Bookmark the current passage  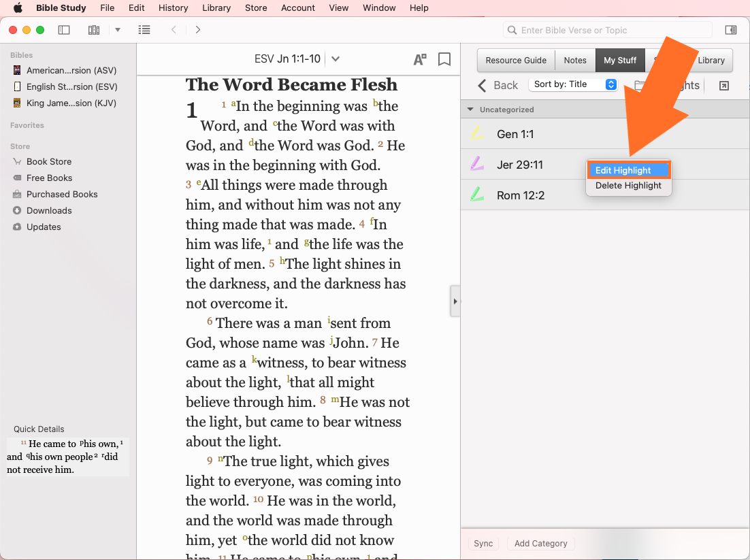point(444,59)
